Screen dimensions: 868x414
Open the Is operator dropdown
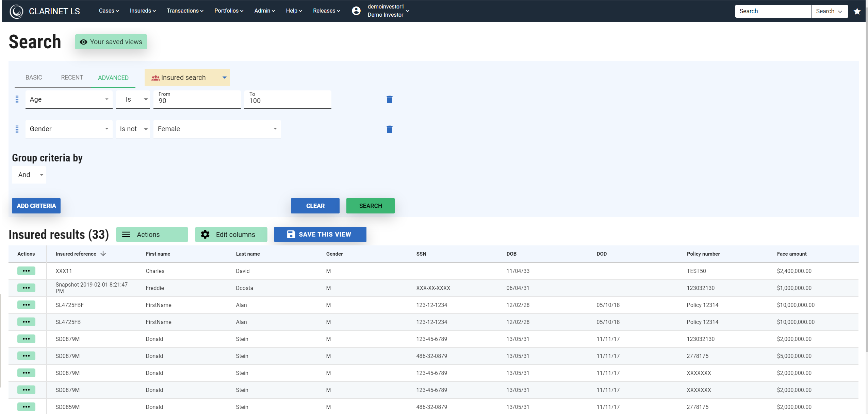(133, 99)
